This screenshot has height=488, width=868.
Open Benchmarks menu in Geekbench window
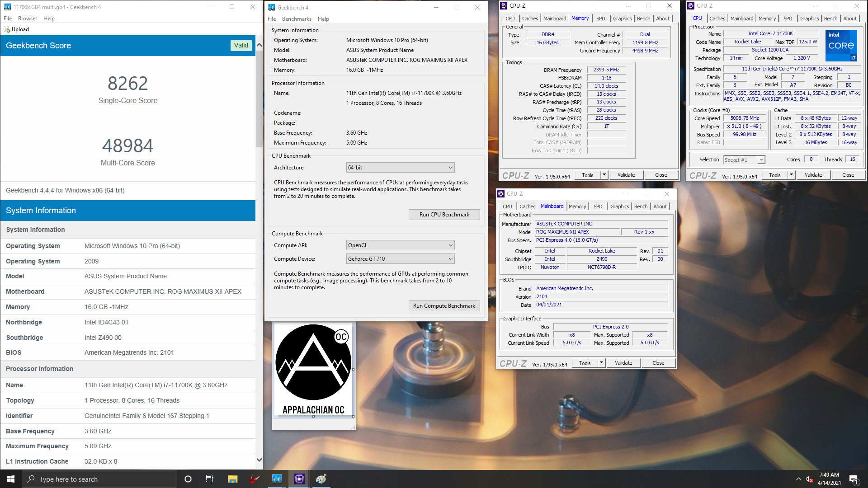pos(297,19)
